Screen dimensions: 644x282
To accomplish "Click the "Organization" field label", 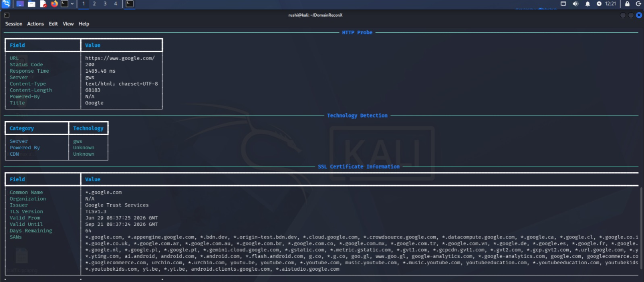I will pyautogui.click(x=27, y=199).
